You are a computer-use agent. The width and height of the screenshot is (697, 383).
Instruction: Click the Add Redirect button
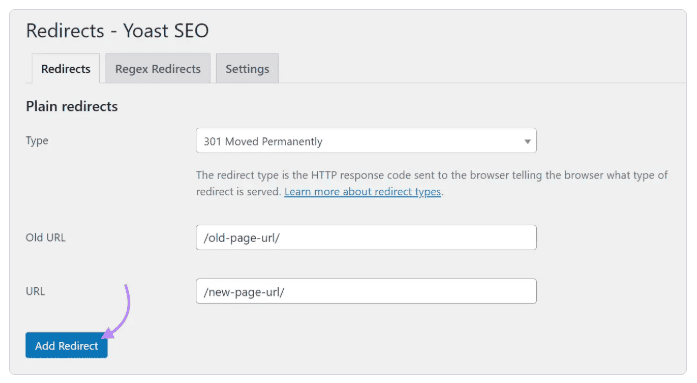[67, 345]
